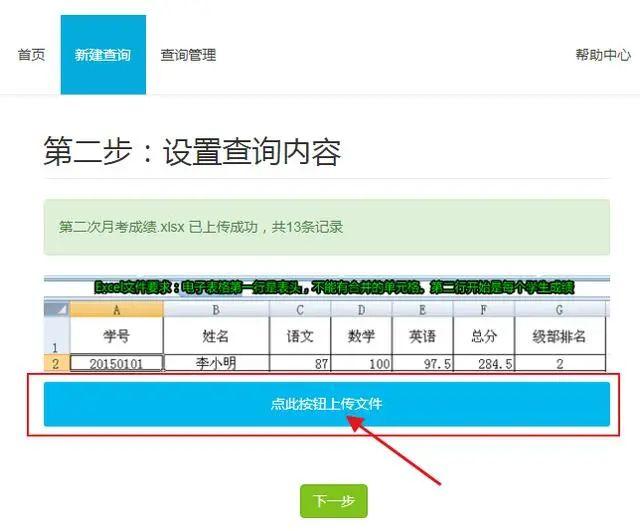Screen dimensions: 640x531
Task: Click the 总分 header cell
Action: (x=484, y=336)
